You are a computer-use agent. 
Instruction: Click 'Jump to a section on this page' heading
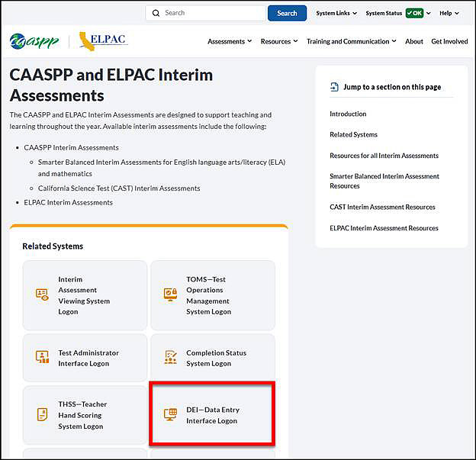[392, 87]
